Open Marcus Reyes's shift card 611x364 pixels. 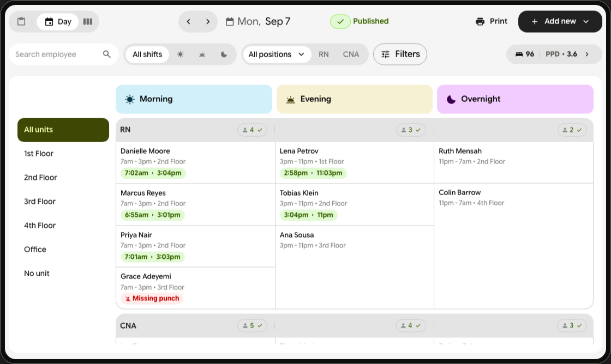click(196, 205)
